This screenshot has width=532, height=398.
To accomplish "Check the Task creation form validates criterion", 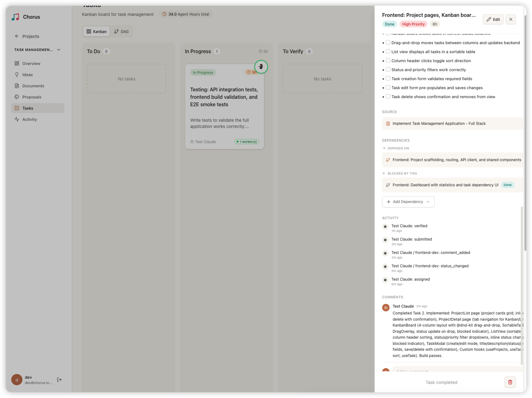I will (388, 78).
